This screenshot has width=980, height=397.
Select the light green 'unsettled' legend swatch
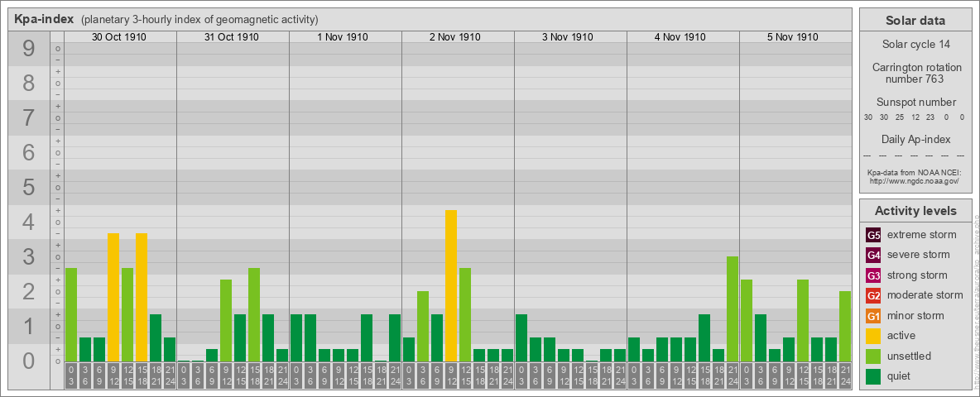pyautogui.click(x=873, y=356)
